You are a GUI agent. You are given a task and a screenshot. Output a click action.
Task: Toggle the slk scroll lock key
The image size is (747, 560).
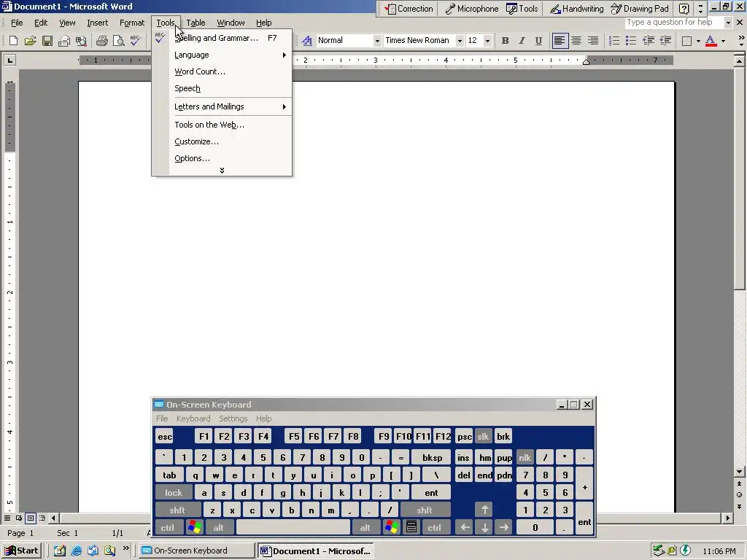point(484,437)
